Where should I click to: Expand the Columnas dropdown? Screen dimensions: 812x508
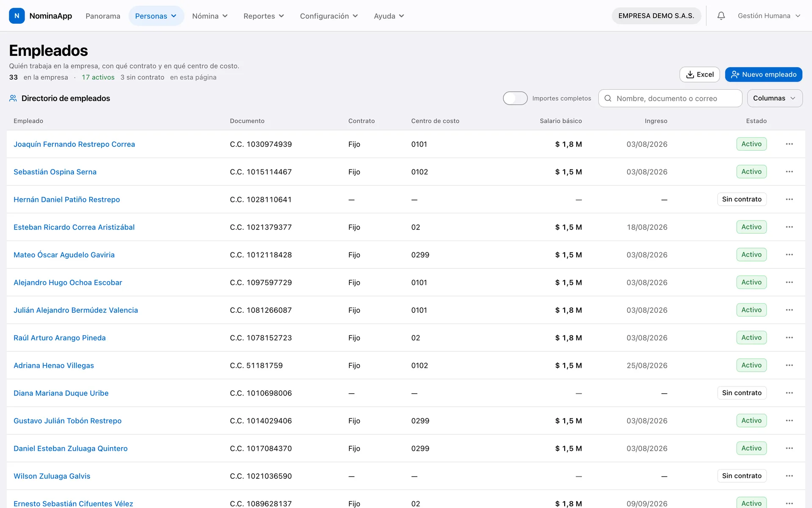[774, 98]
